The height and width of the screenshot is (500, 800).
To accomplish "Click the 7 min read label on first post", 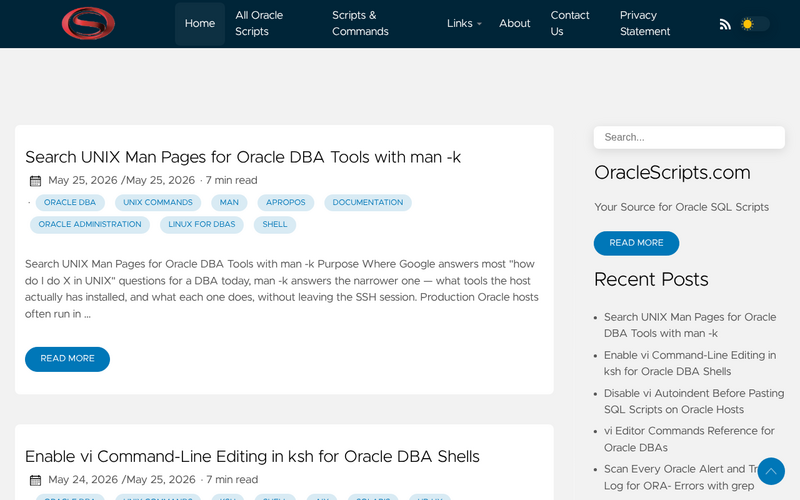I will coord(231,181).
